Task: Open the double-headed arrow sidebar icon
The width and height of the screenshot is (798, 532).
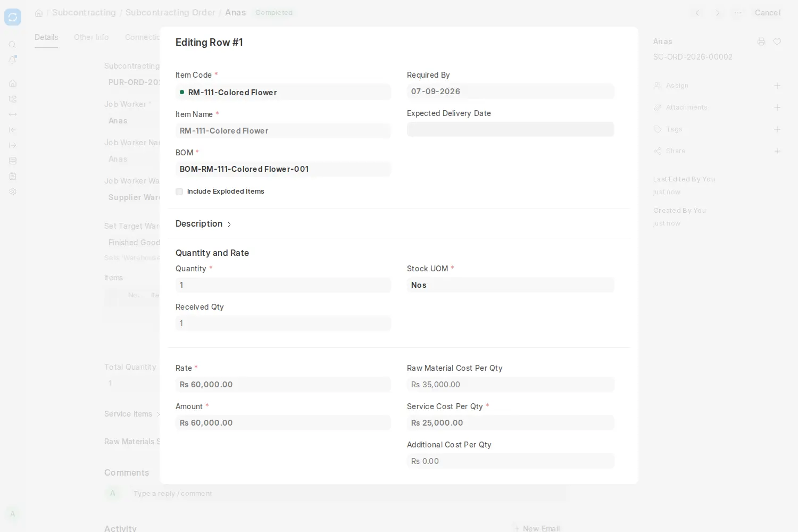Action: (x=13, y=114)
